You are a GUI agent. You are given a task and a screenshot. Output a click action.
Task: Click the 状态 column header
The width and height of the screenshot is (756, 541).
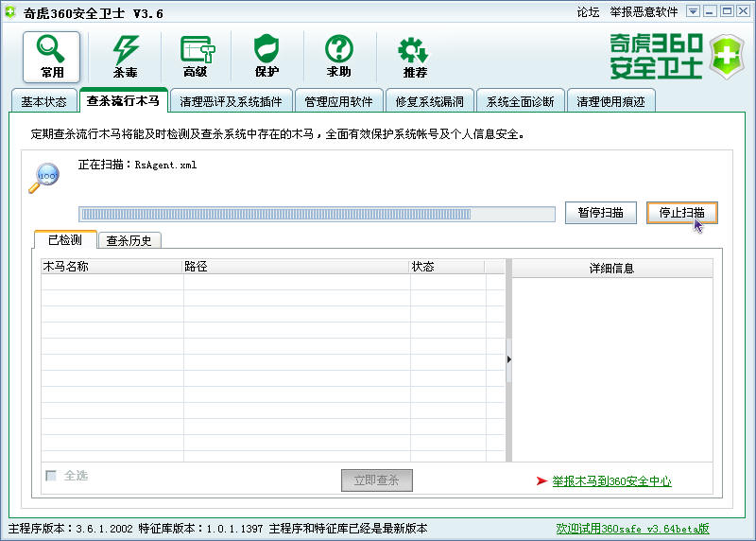coord(447,267)
